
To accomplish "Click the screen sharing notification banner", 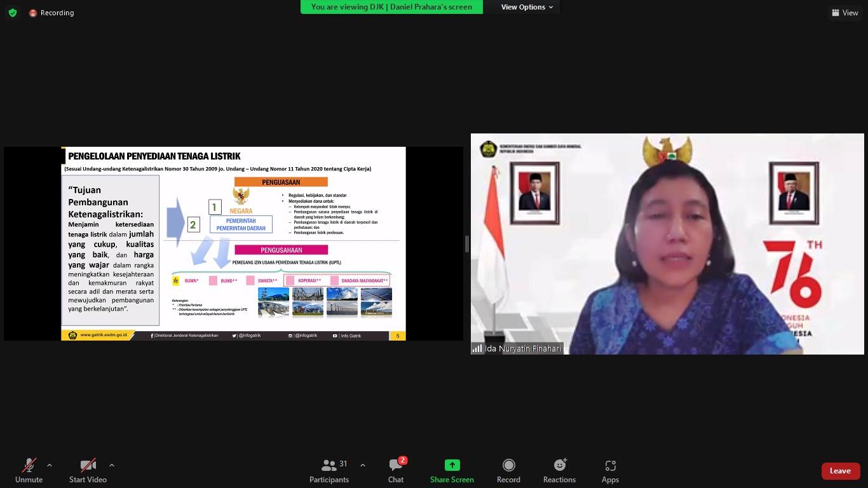I will pos(391,7).
